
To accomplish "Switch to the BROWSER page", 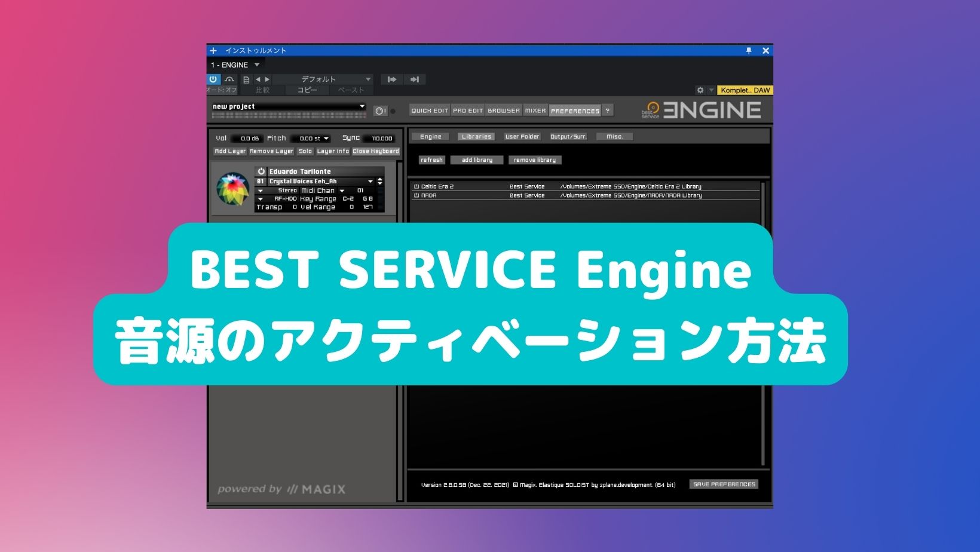I will coord(504,111).
